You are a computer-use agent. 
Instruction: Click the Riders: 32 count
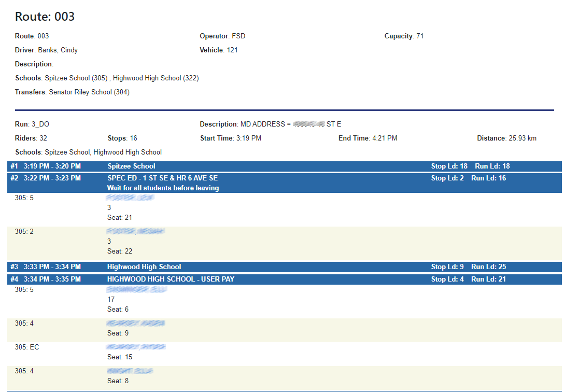(x=31, y=138)
